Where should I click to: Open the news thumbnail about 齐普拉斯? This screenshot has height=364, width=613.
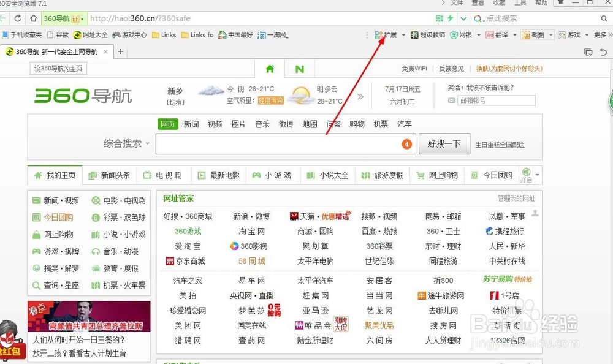coord(89,316)
